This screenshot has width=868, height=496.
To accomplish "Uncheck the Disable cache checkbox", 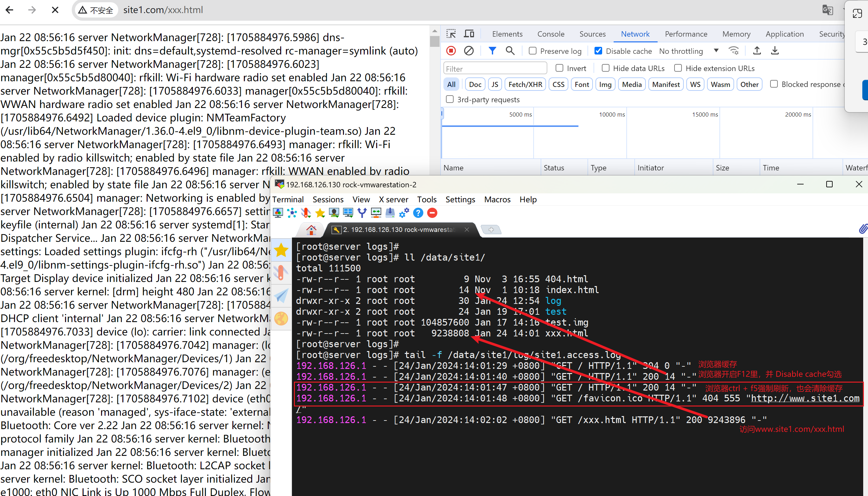I will coord(598,51).
